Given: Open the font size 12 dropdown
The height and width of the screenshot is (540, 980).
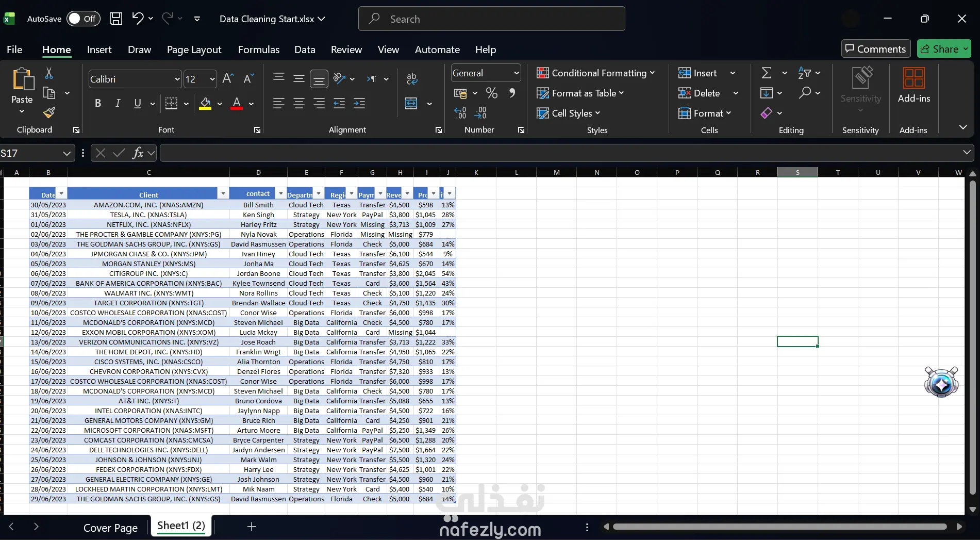Looking at the screenshot, I should 212,79.
